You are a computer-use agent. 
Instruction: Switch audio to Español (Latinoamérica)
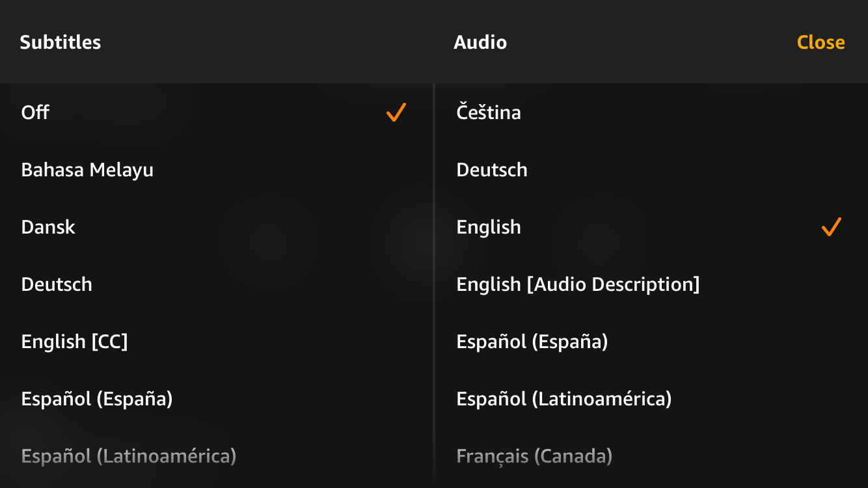pos(563,399)
